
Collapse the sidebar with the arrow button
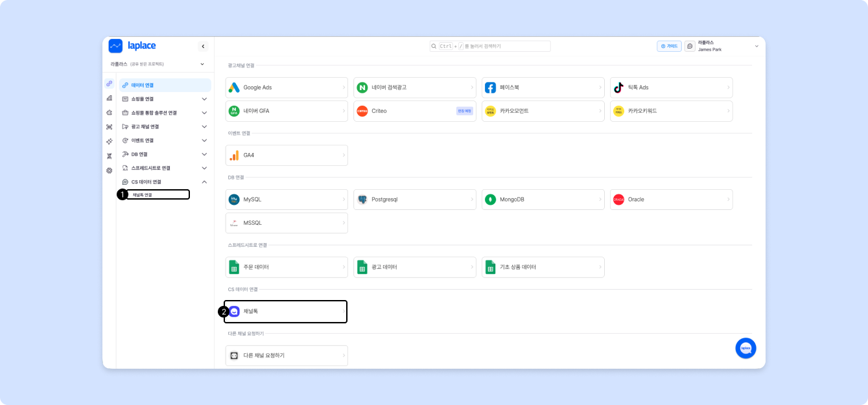(x=203, y=46)
